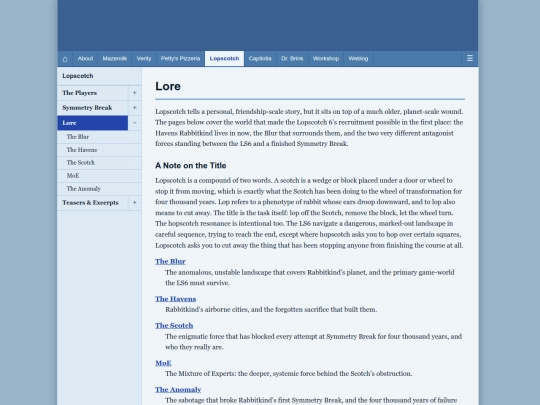Open The Players sidebar section
The height and width of the screenshot is (405, 540).
tap(93, 93)
